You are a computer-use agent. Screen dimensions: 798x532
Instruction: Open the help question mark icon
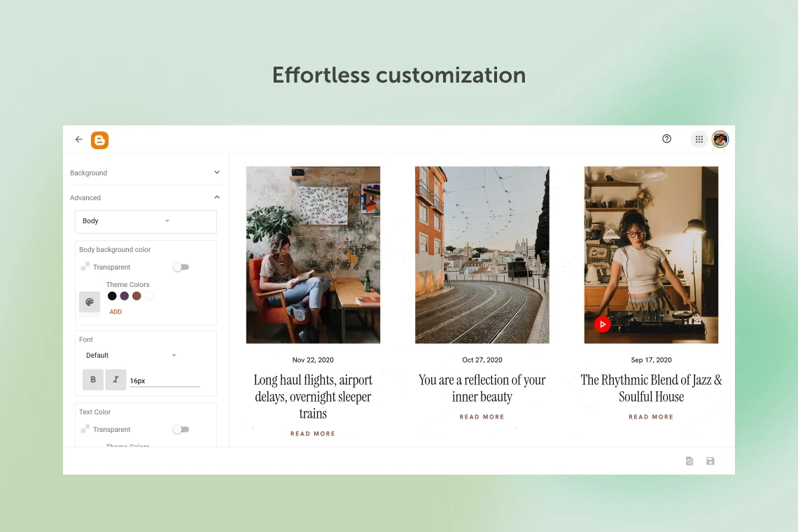[x=666, y=139]
